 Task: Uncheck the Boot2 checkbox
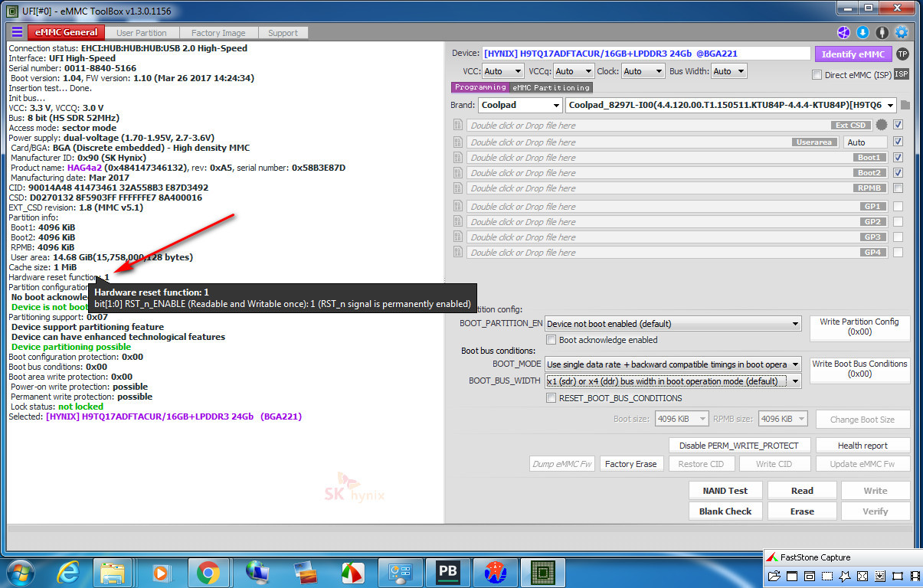click(898, 172)
